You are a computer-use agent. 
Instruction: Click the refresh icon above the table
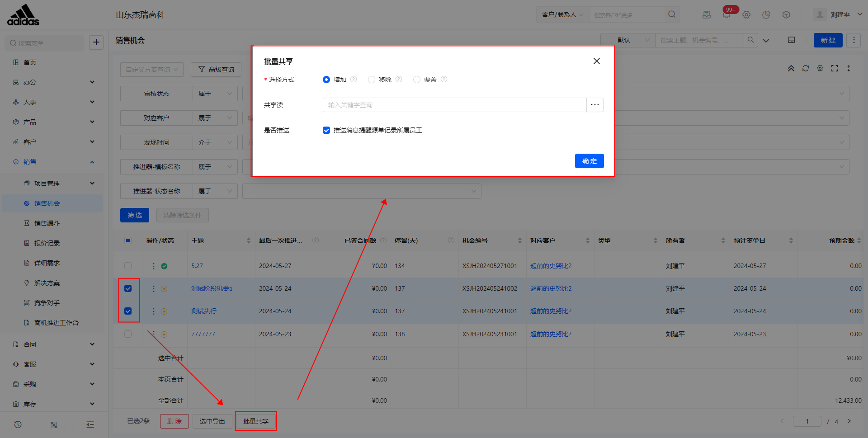click(x=806, y=68)
